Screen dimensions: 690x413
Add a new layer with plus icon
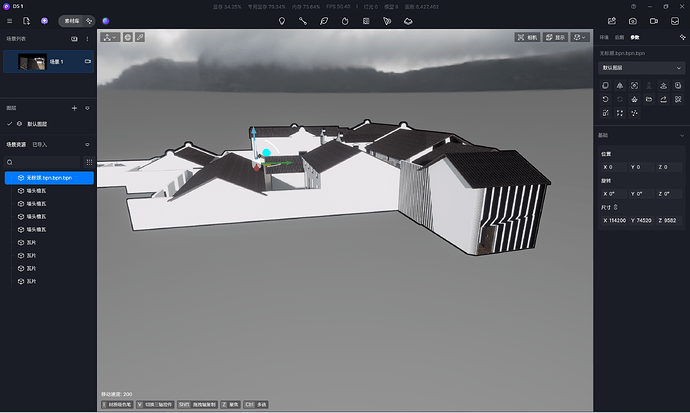pos(74,107)
